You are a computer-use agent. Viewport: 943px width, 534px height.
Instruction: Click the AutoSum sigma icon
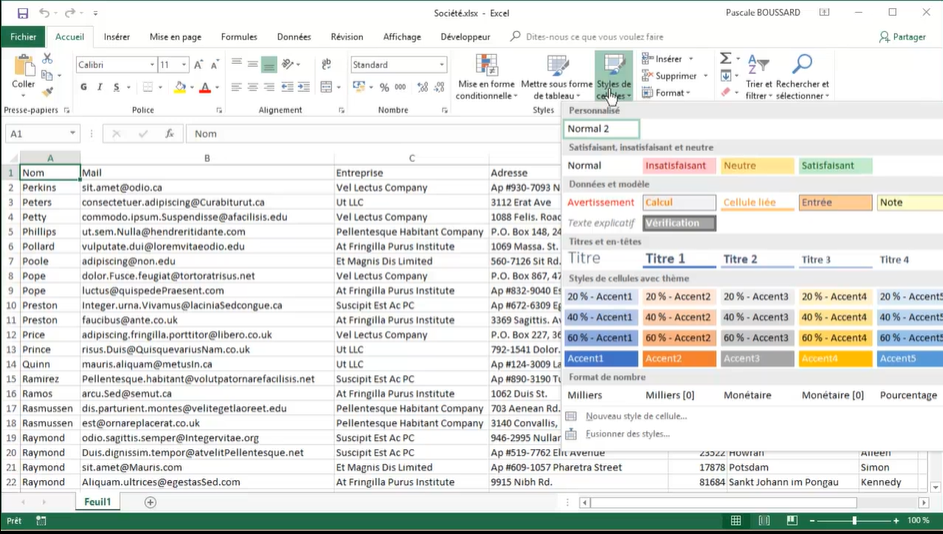[726, 59]
